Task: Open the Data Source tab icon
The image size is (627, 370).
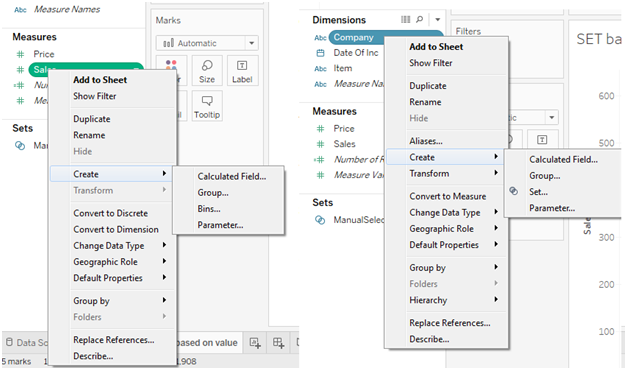Action: (9, 342)
